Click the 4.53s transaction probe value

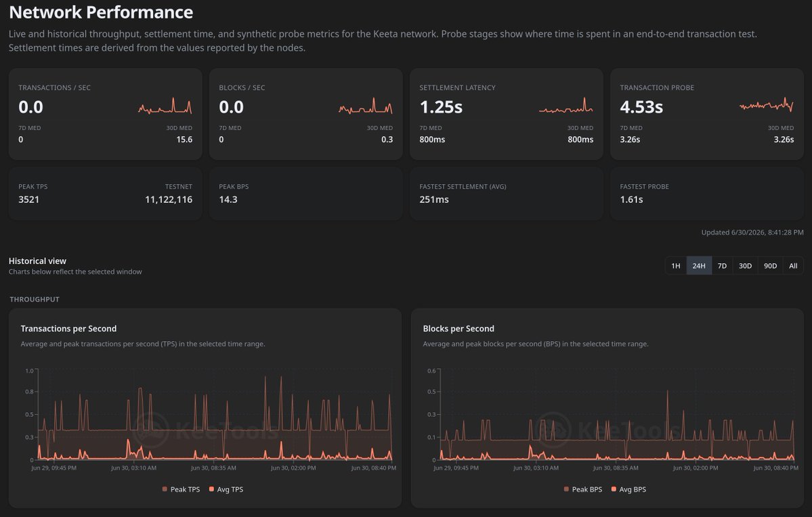click(641, 107)
